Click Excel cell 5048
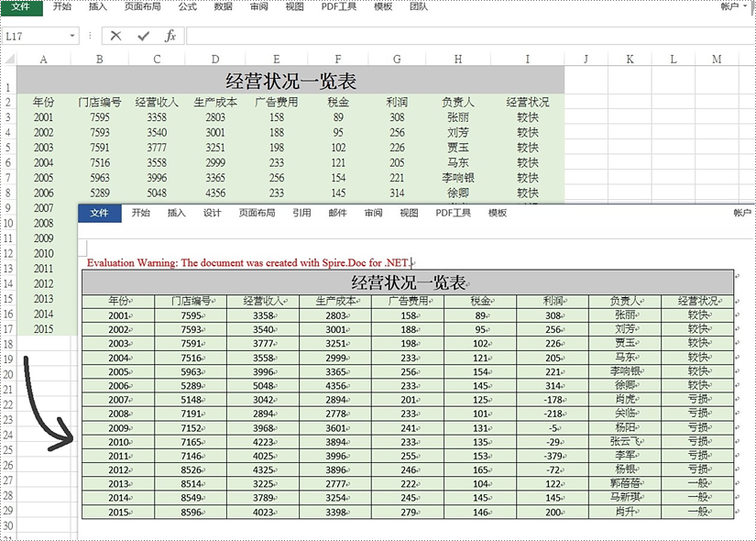756x541 pixels. [157, 193]
